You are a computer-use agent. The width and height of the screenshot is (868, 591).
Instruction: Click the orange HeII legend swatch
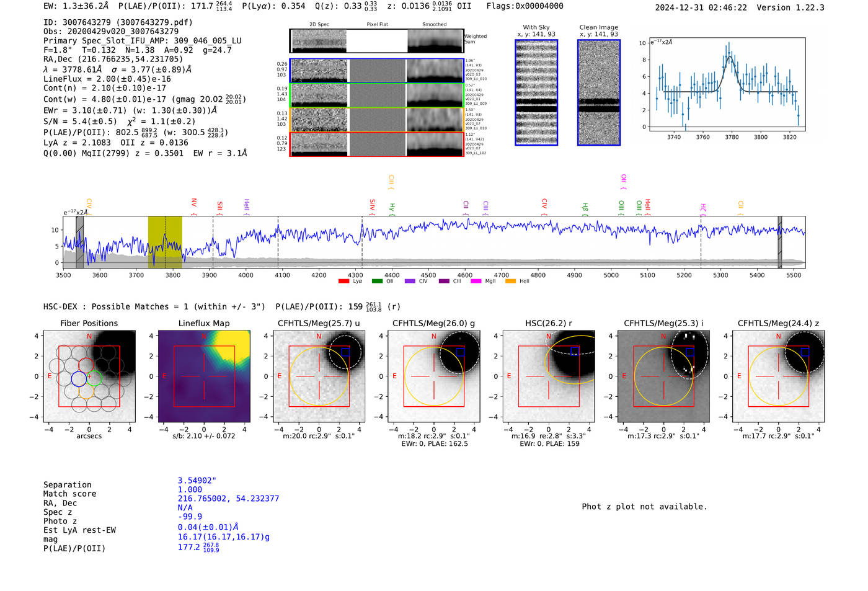511,282
